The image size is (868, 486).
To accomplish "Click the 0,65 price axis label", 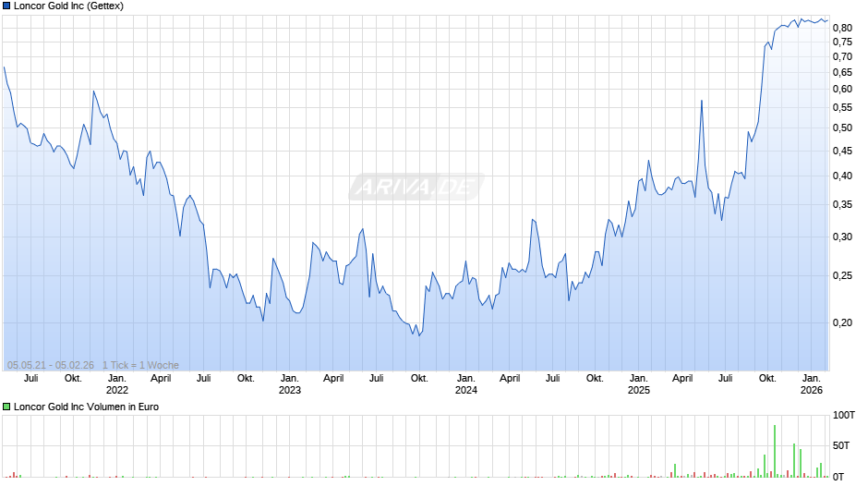I will point(842,73).
